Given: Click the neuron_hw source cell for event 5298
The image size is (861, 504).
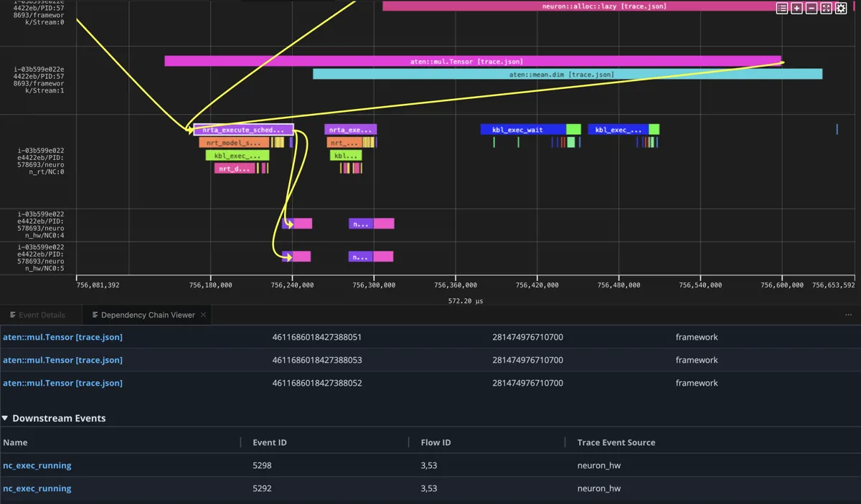Looking at the screenshot, I should tap(599, 465).
